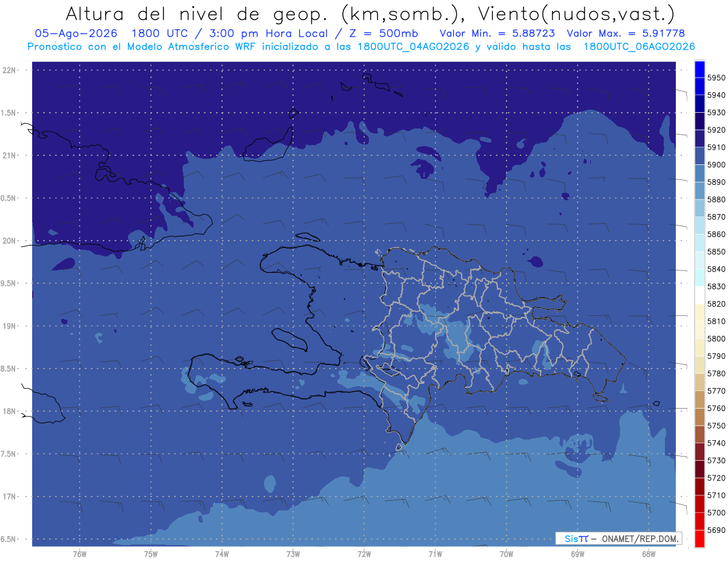Click the '5850' color bar label

pos(716,252)
